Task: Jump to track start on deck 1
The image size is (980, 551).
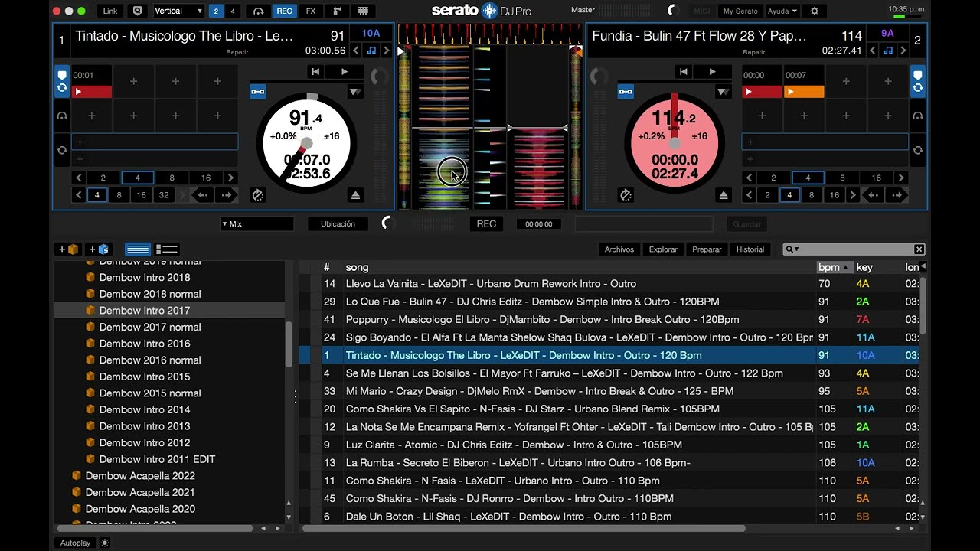Action: tap(315, 71)
